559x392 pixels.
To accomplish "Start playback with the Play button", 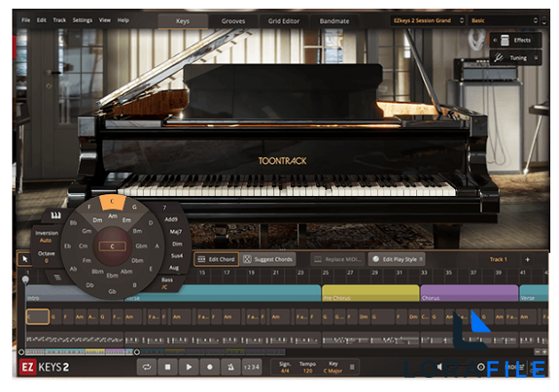I will (x=189, y=366).
